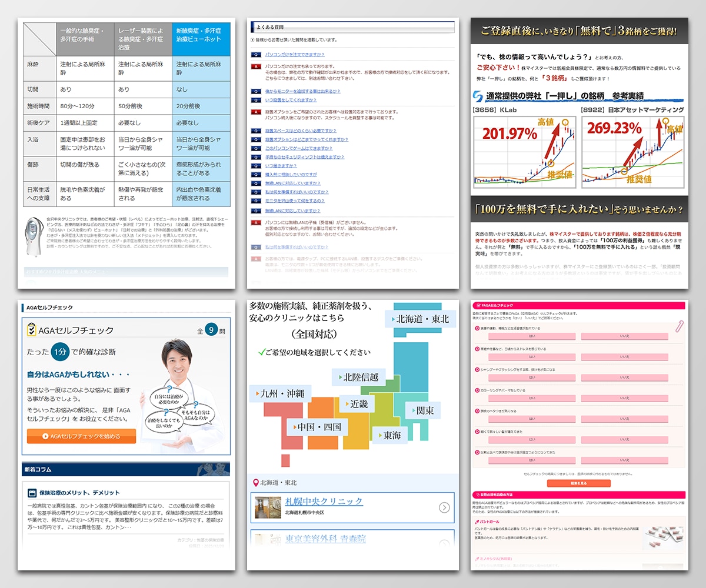Open the パソコンだけを注文できますか？ question link
The height and width of the screenshot is (588, 706).
(294, 54)
